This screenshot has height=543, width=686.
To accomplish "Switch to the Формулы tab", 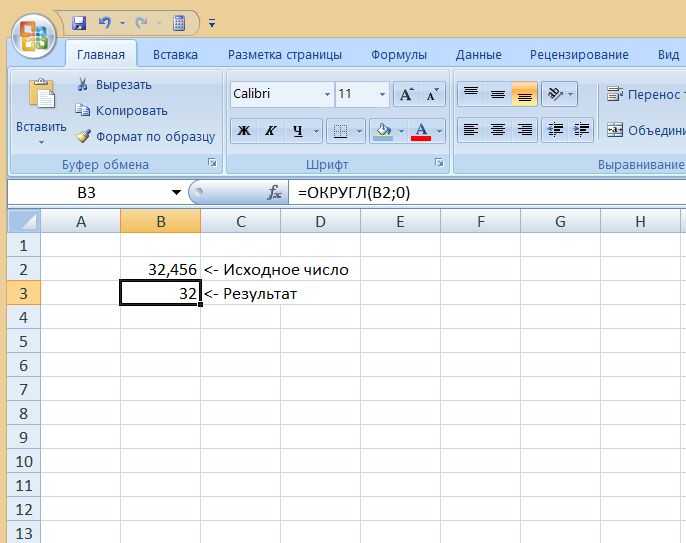I will pyautogui.click(x=399, y=55).
